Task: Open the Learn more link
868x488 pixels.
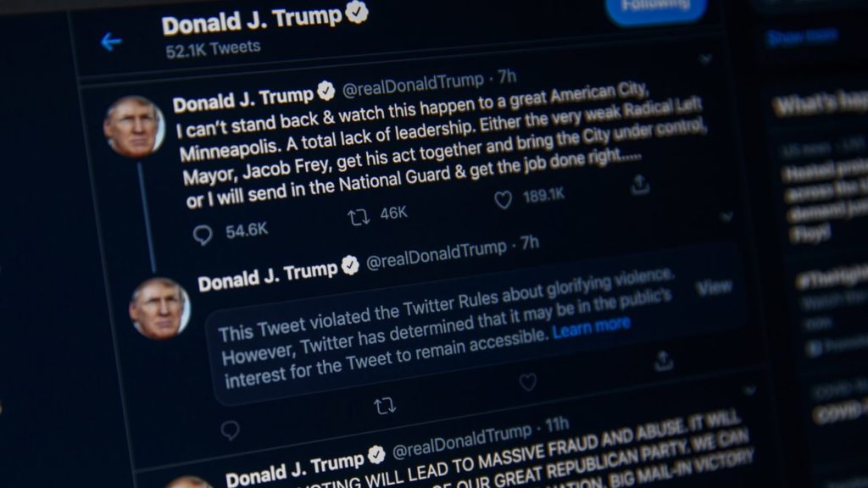Action: click(591, 328)
